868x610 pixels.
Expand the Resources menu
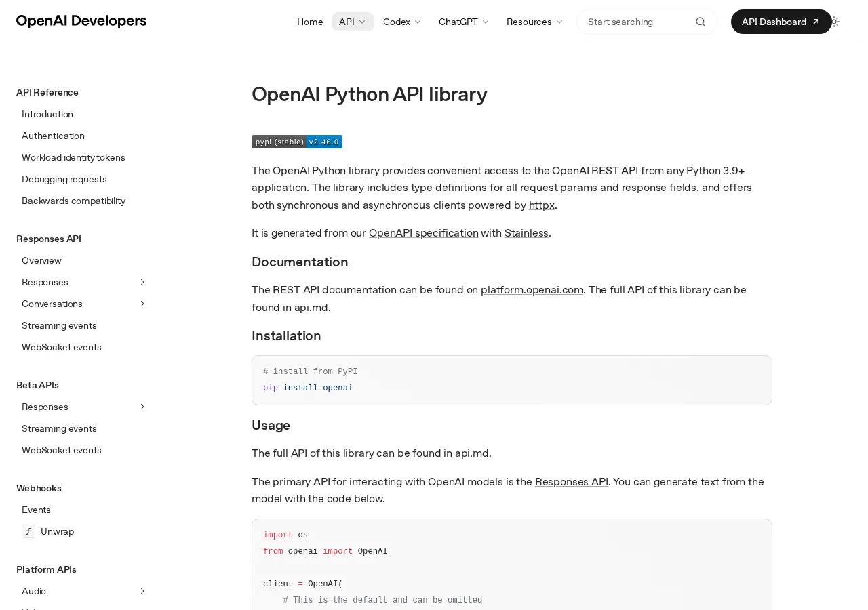click(535, 22)
